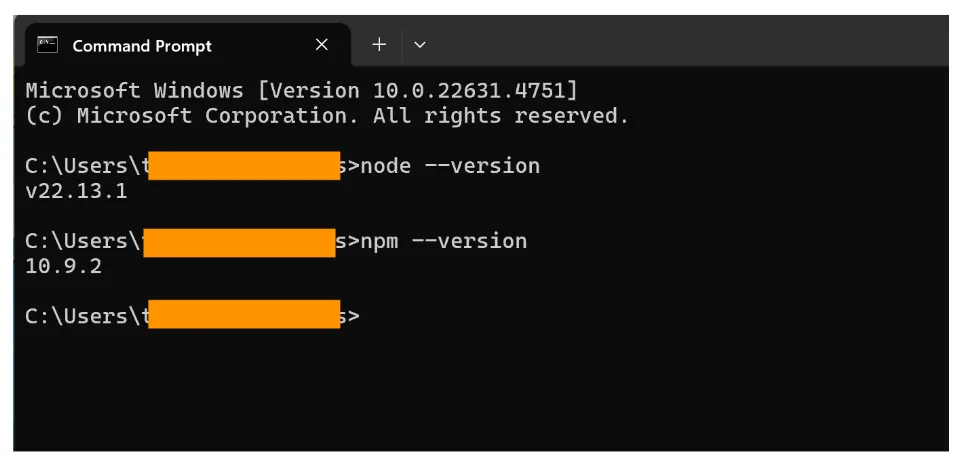This screenshot has width=958, height=461.
Task: Select the Command Prompt tab title
Action: pyautogui.click(x=142, y=46)
